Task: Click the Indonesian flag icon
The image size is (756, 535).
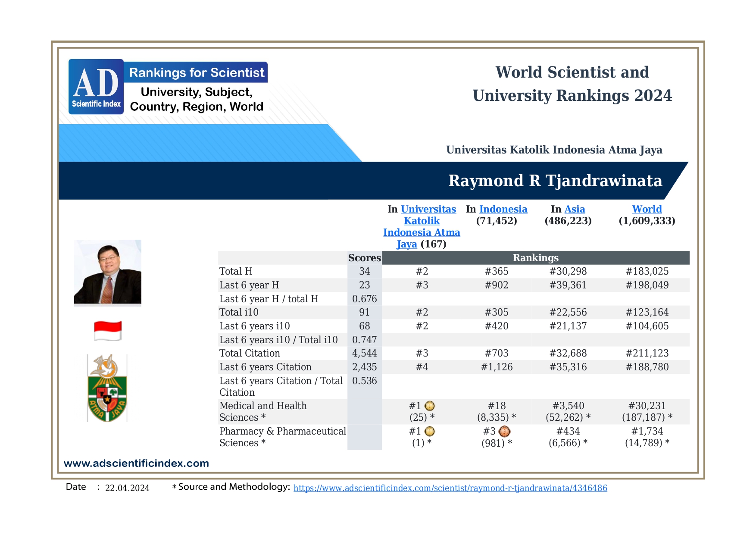Action: [x=108, y=331]
